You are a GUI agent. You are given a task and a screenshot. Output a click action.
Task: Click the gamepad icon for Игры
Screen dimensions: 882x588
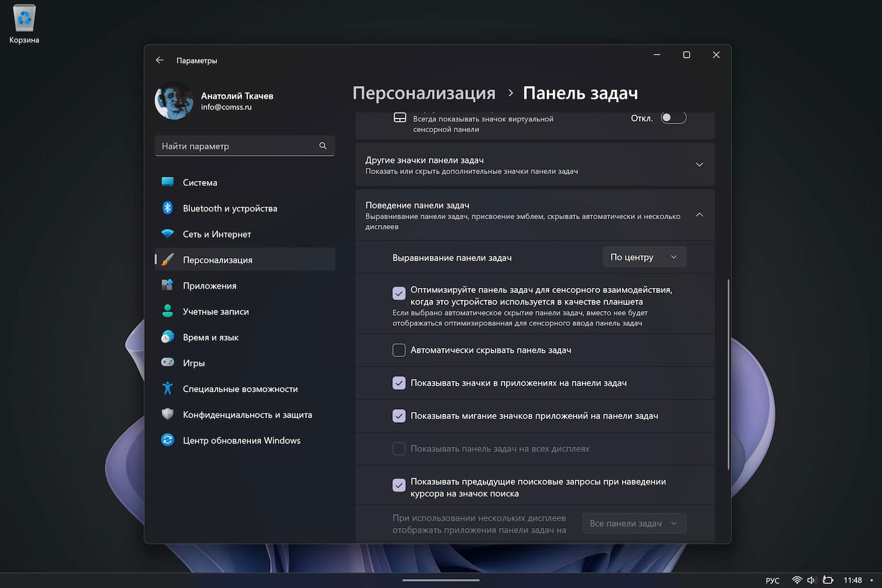pyautogui.click(x=168, y=363)
